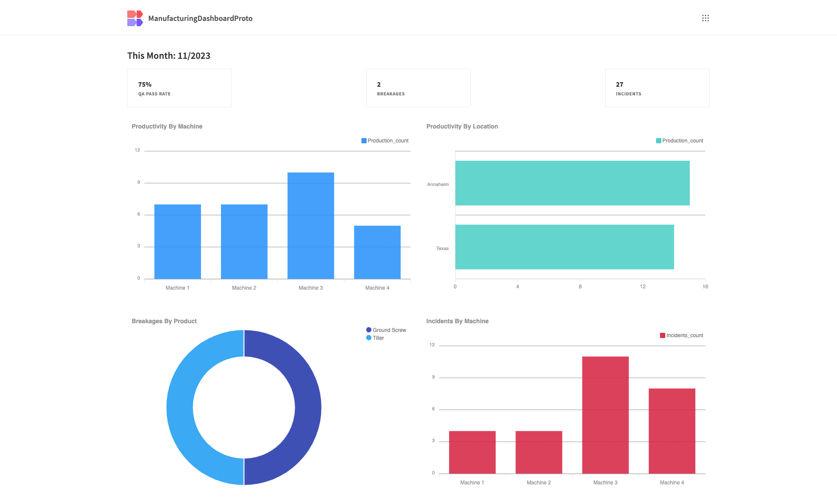Click the Annaheim axis label
This screenshot has height=504, width=837.
pyautogui.click(x=438, y=184)
